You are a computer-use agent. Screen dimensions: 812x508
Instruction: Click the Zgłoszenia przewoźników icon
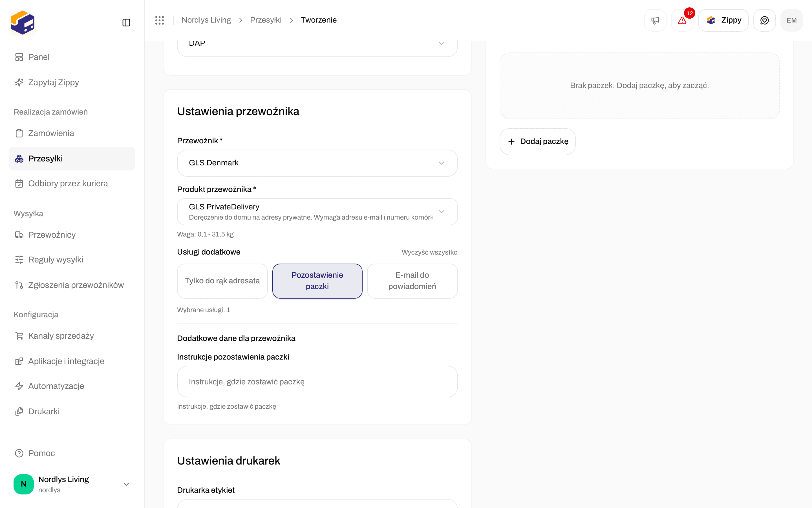pyautogui.click(x=19, y=285)
